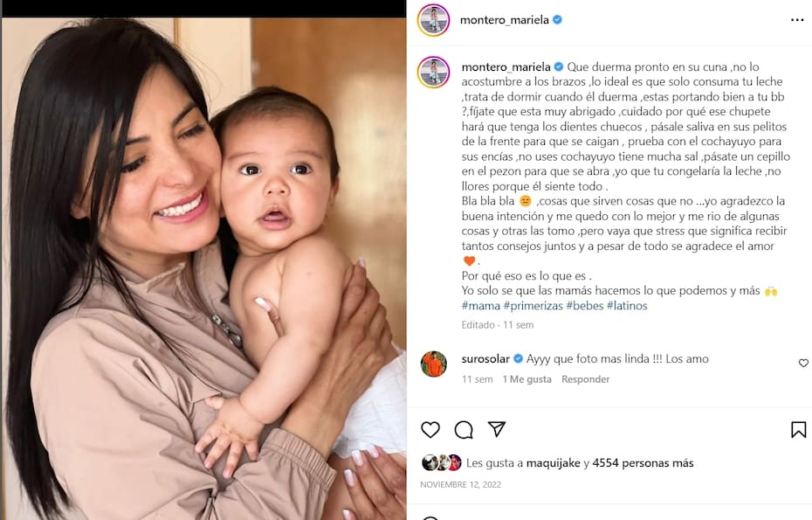Image resolution: width=812 pixels, height=520 pixels.
Task: Open the surosolar username link
Action: tap(485, 359)
